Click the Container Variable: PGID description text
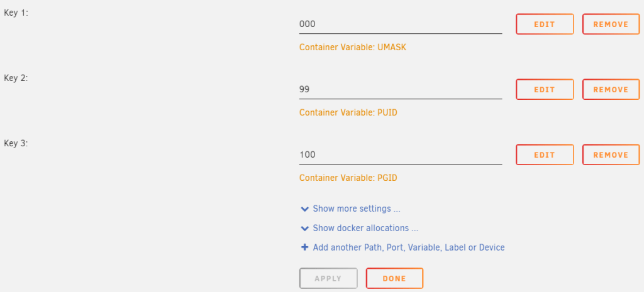 click(x=348, y=178)
